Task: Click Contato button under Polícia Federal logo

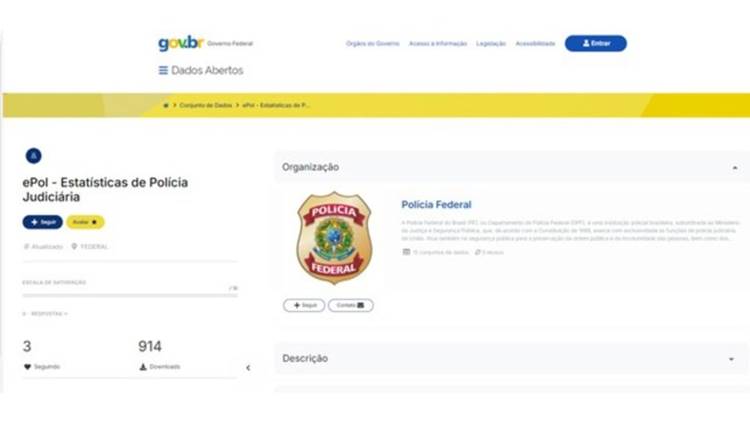Action: pyautogui.click(x=351, y=305)
